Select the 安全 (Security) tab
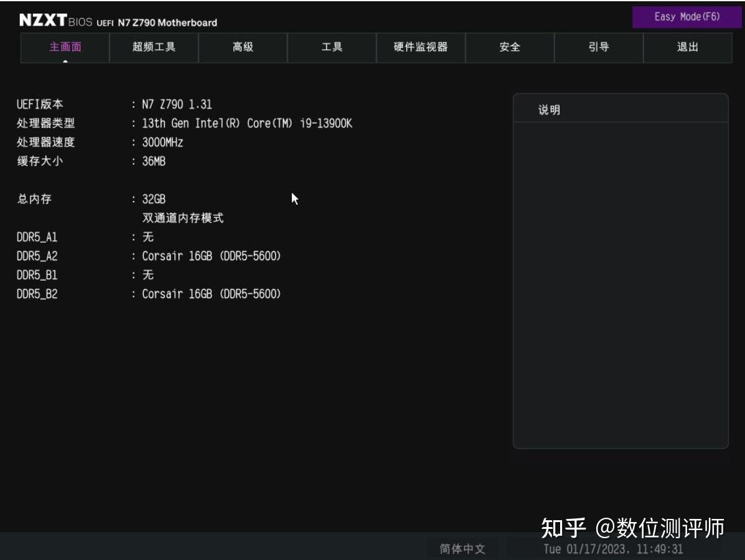 tap(509, 47)
